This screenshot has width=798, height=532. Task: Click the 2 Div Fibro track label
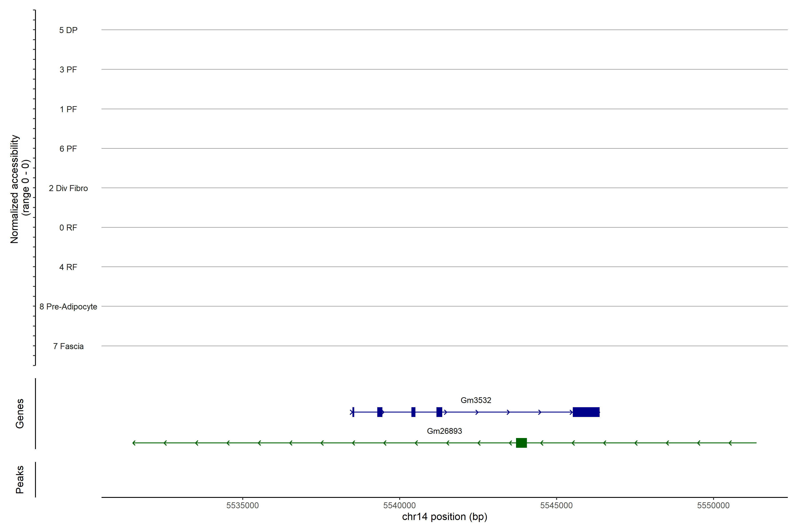(68, 188)
